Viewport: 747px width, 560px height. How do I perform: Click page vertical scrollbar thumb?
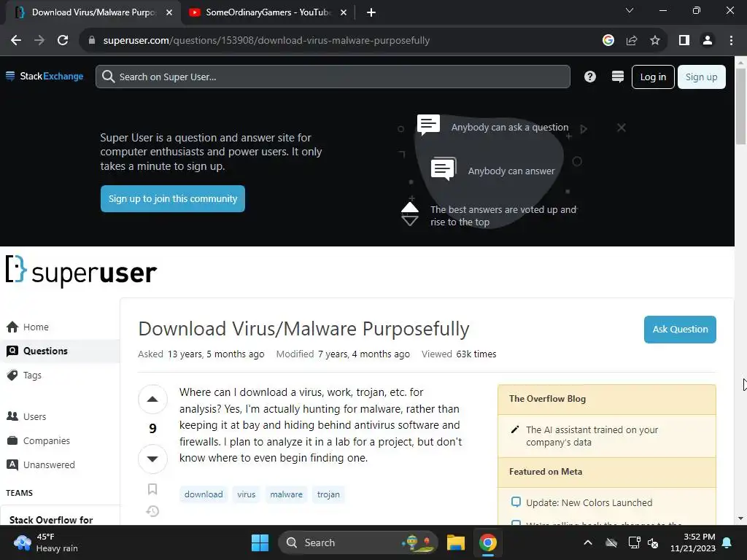pyautogui.click(x=740, y=106)
